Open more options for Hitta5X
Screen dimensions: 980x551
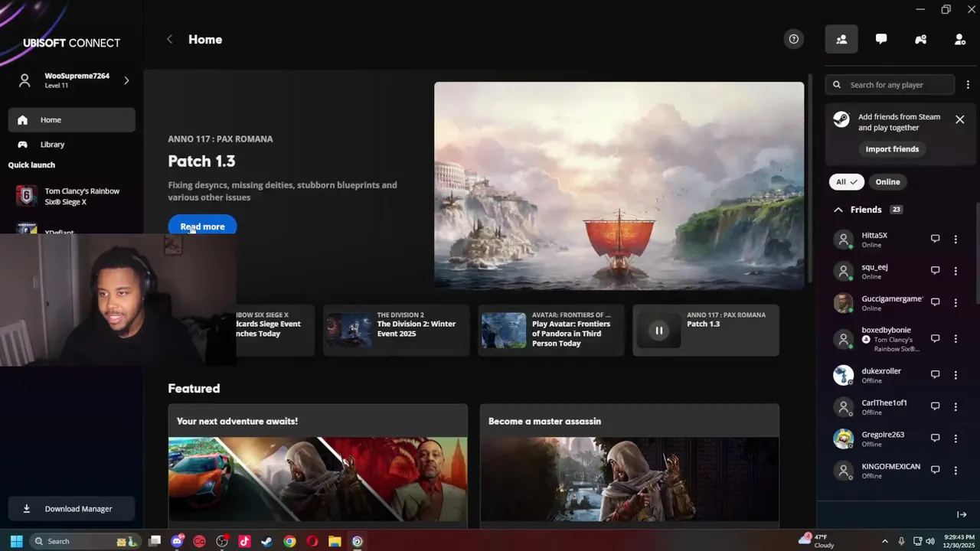pyautogui.click(x=955, y=240)
